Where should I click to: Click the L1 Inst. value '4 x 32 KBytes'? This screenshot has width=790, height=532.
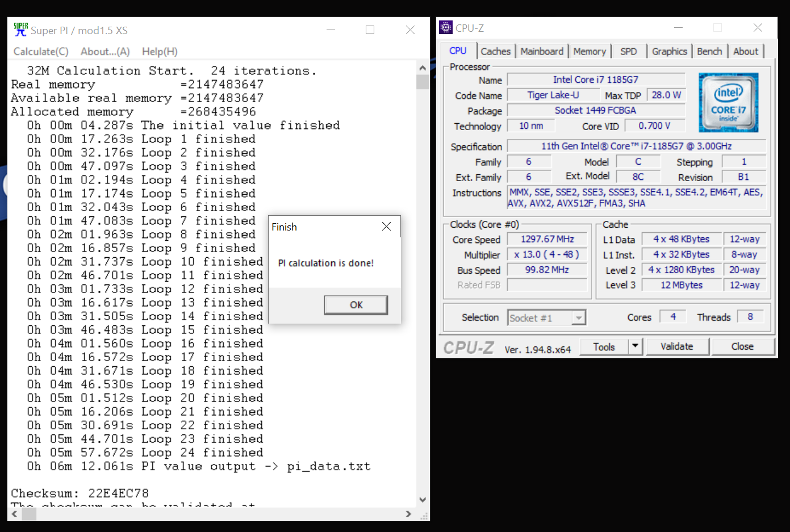coord(681,255)
